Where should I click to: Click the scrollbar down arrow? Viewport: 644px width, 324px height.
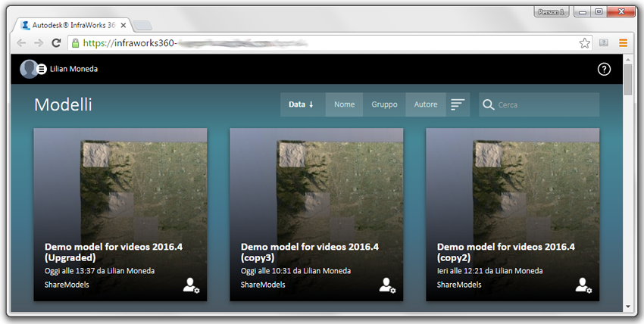tap(627, 307)
